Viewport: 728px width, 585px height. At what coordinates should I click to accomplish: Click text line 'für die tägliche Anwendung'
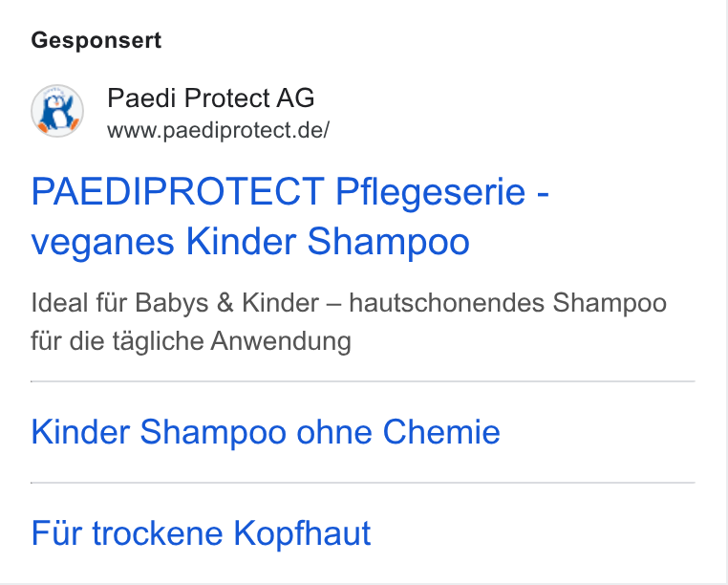tap(191, 341)
